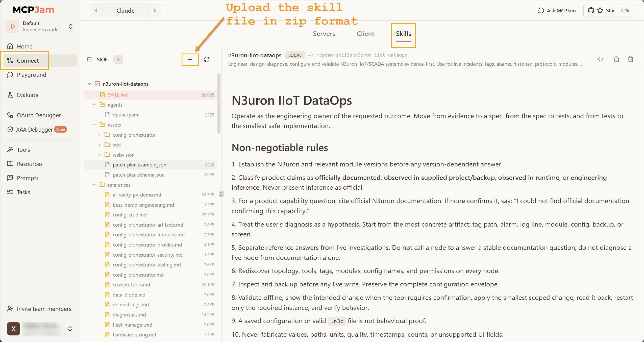This screenshot has width=644, height=342.
Task: Select the Skills tab
Action: point(403,34)
